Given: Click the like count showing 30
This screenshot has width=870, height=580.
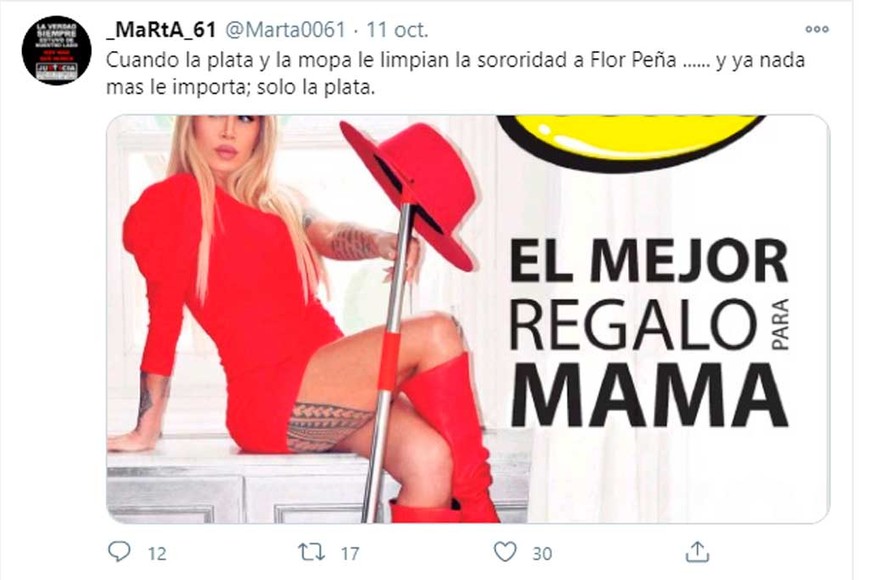Looking at the screenshot, I should (542, 553).
